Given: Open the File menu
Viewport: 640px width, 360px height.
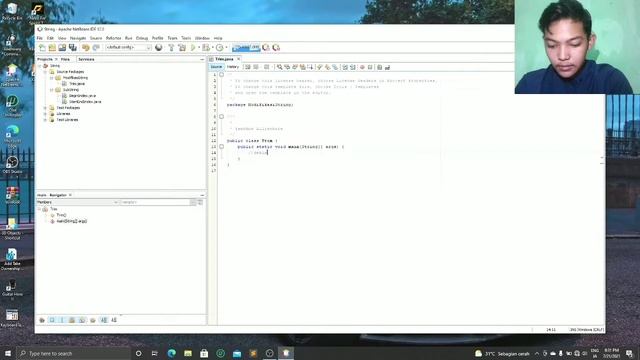Looking at the screenshot, I should (x=40, y=38).
